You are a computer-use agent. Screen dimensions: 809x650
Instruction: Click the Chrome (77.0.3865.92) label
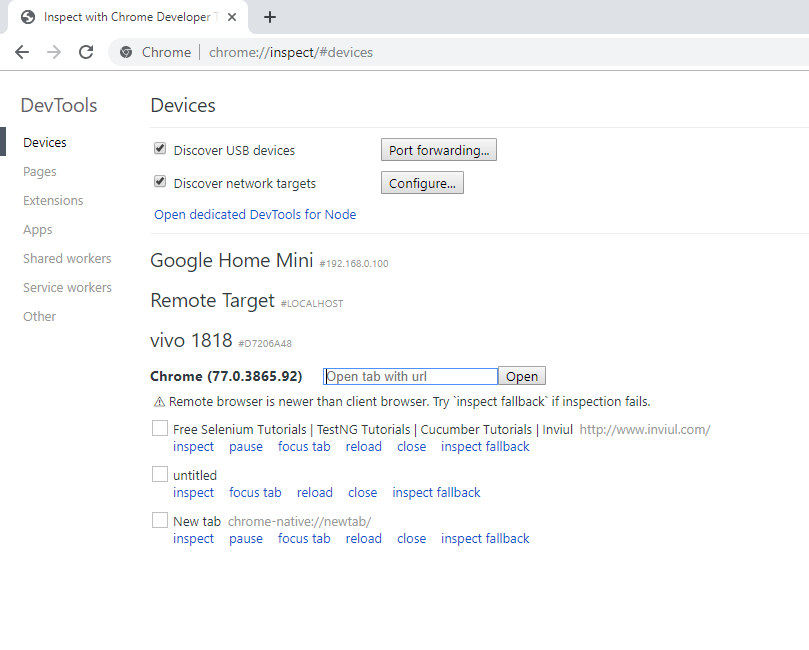[x=226, y=376]
